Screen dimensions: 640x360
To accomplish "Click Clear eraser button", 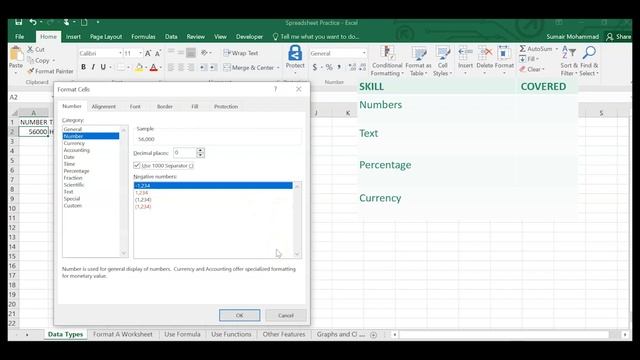I will point(532,69).
